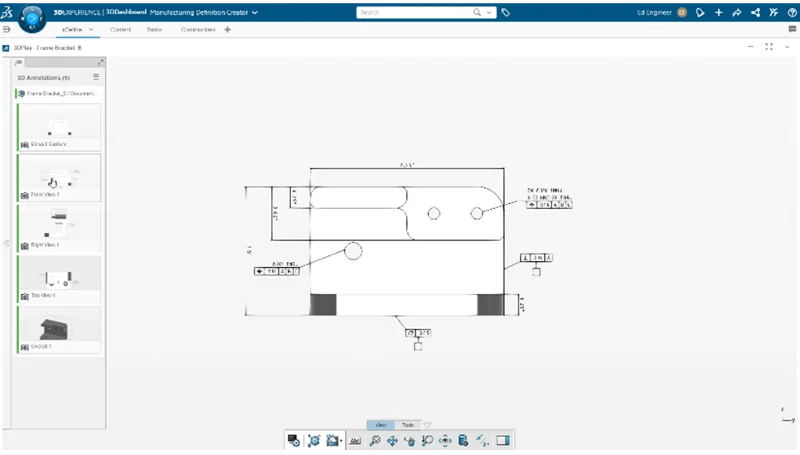Click the look-at eye view icon
The image size is (800, 455).
(x=445, y=440)
